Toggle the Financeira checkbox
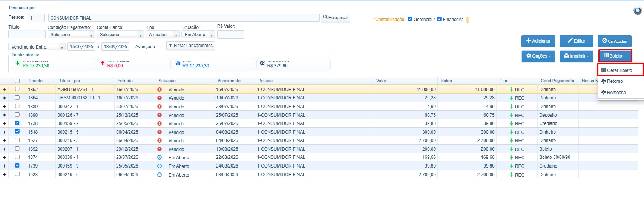This screenshot has height=201, width=644. pyautogui.click(x=439, y=19)
